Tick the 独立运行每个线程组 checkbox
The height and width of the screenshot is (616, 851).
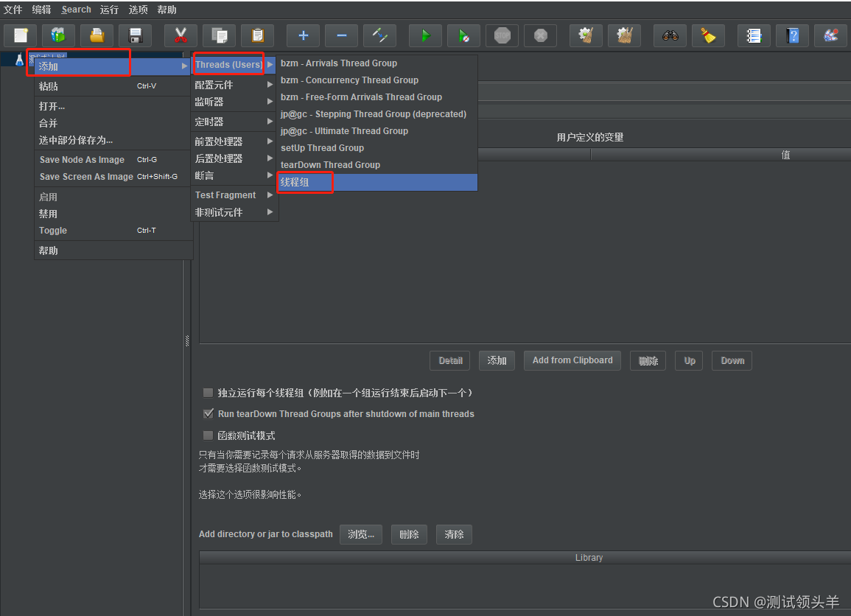208,393
